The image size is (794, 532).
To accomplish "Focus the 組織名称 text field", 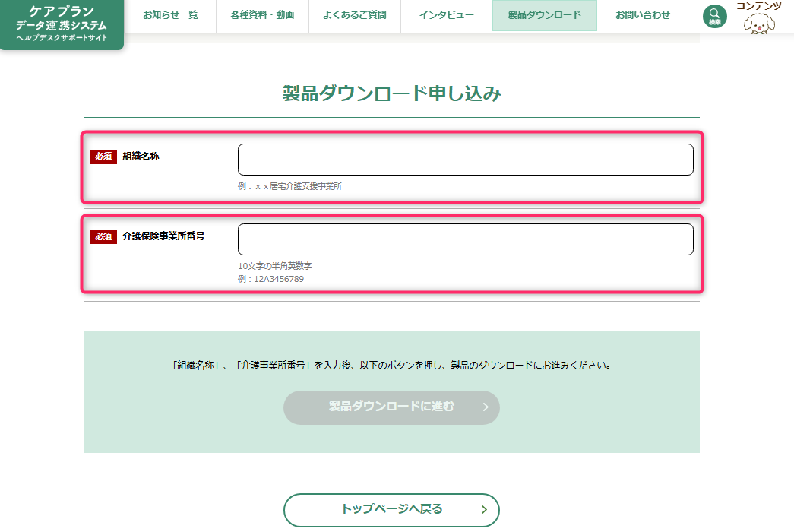I will (465, 160).
